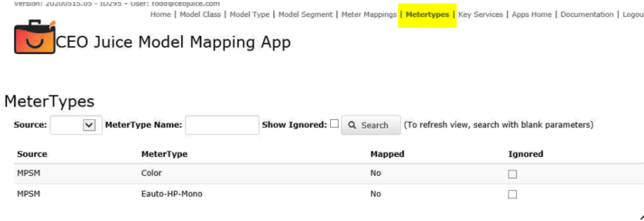Viewport: 644px width, 221px height.
Task: Switch to Meter Mappings page
Action: (369, 14)
